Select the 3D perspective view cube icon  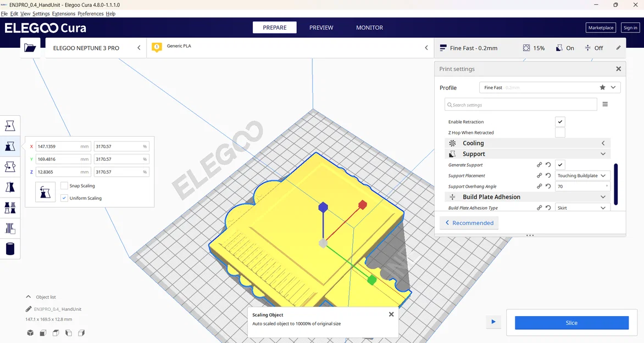tap(30, 333)
